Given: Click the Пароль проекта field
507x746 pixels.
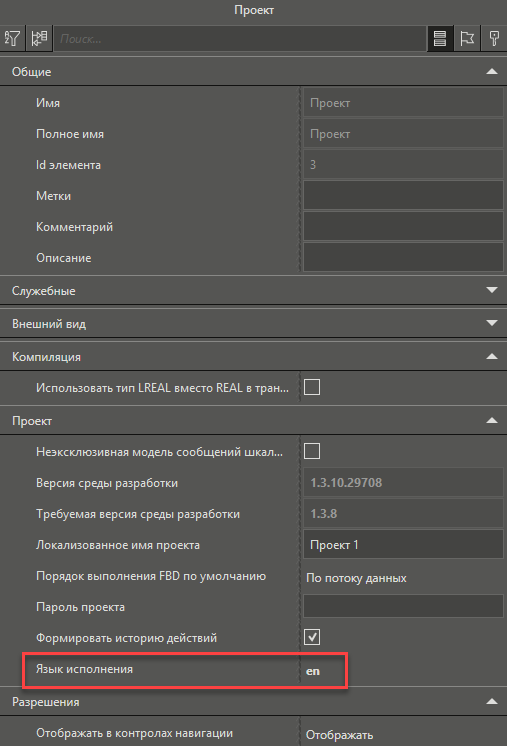Looking at the screenshot, I should click(403, 606).
